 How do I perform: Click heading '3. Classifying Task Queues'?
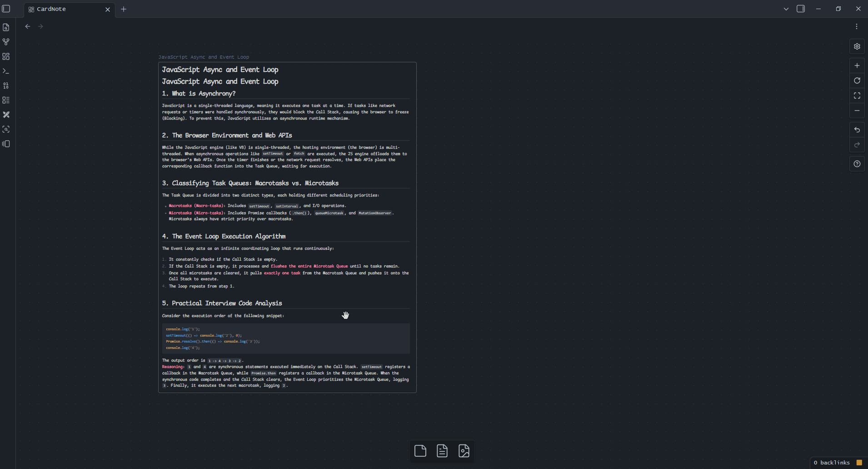250,183
